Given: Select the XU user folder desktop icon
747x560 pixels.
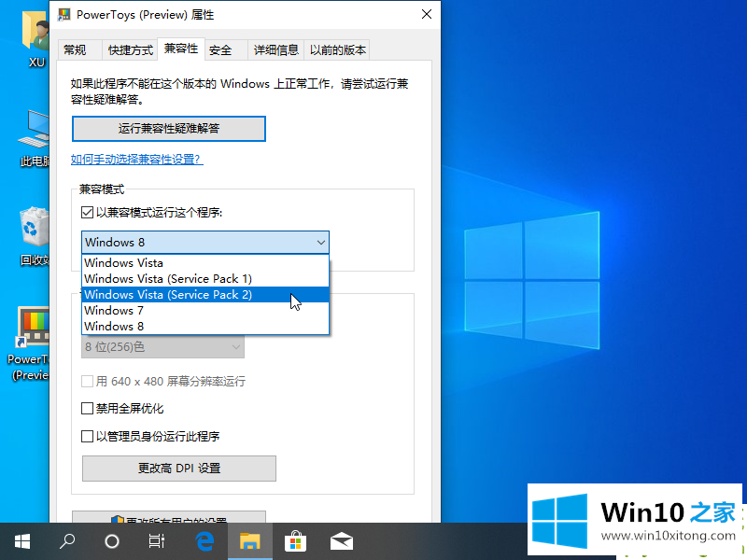Looking at the screenshot, I should (35, 40).
